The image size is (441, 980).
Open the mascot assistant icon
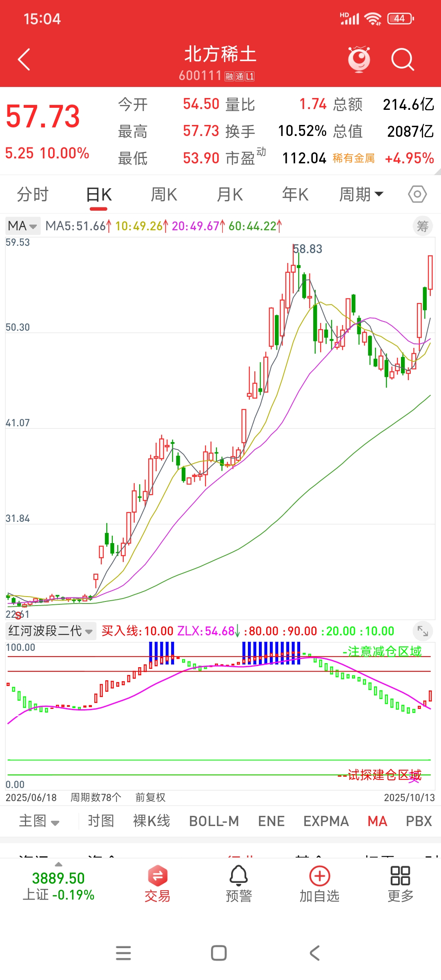tap(359, 60)
